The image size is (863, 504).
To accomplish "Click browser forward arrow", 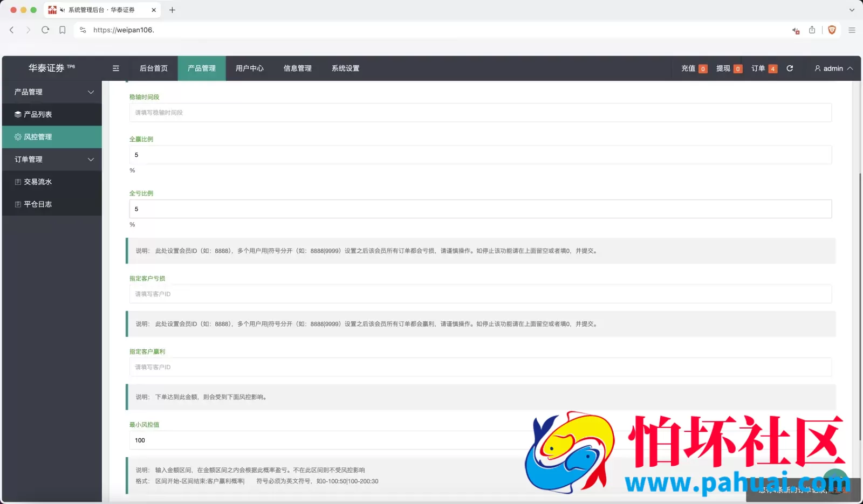I will 29,30.
